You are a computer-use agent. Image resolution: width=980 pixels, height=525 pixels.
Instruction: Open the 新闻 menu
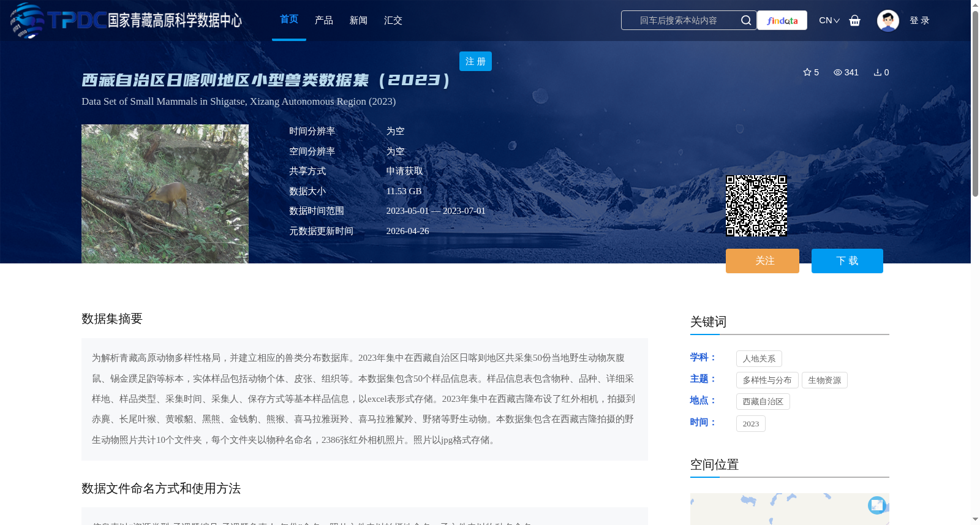coord(358,20)
